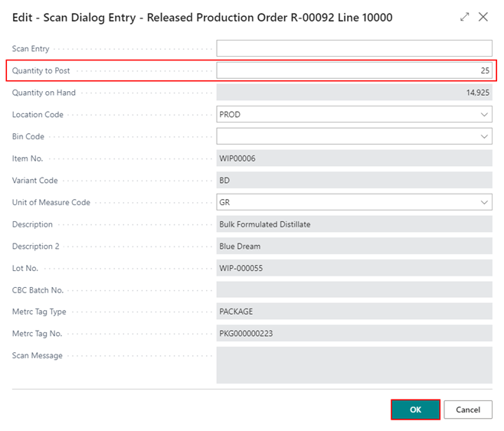Click the Scan Message text area

point(354,365)
